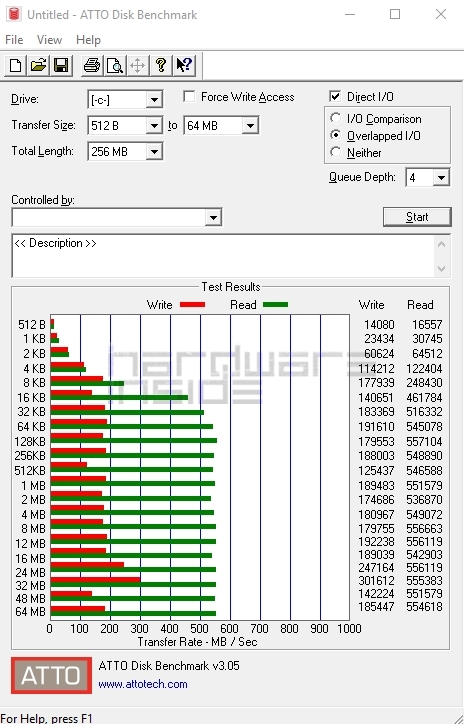Click the Print toolbar icon
This screenshot has height=724, width=464.
coord(91,65)
